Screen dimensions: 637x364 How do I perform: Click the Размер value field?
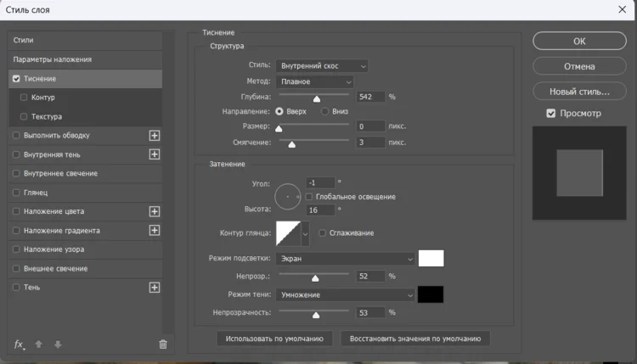point(370,126)
